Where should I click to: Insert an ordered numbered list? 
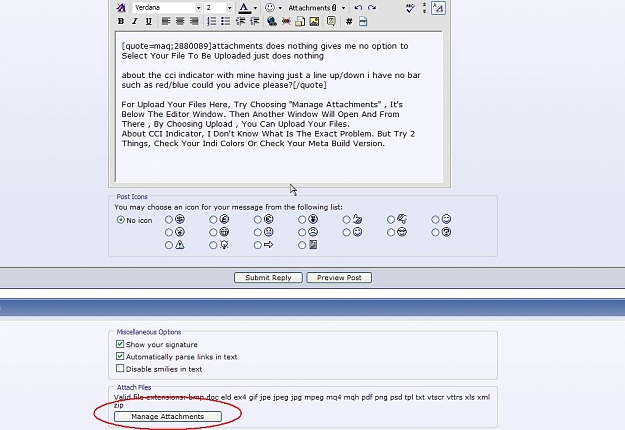click(211, 22)
